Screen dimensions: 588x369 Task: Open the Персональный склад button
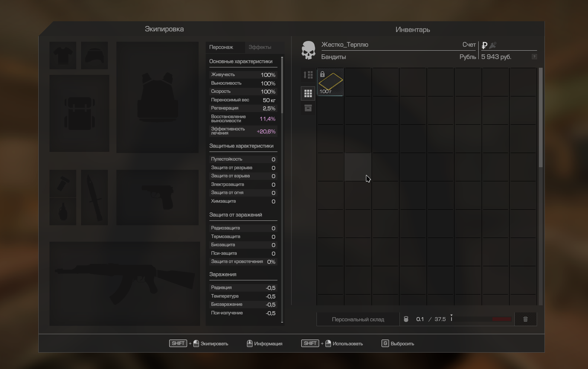point(358,319)
